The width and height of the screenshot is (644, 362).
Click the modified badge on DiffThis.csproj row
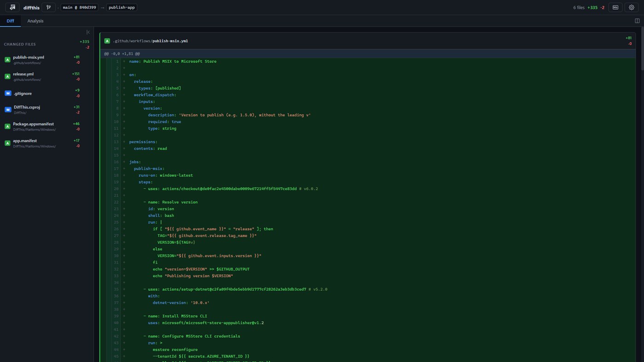pos(8,110)
